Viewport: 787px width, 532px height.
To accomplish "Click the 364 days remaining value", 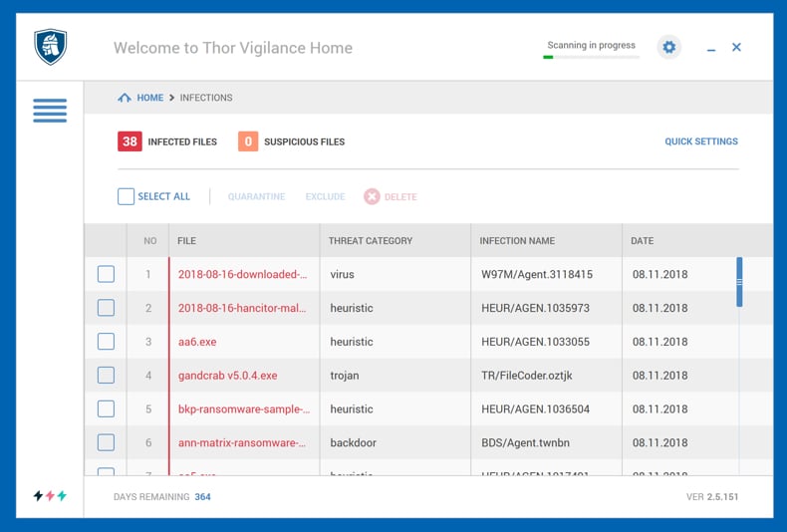I will pyautogui.click(x=203, y=497).
